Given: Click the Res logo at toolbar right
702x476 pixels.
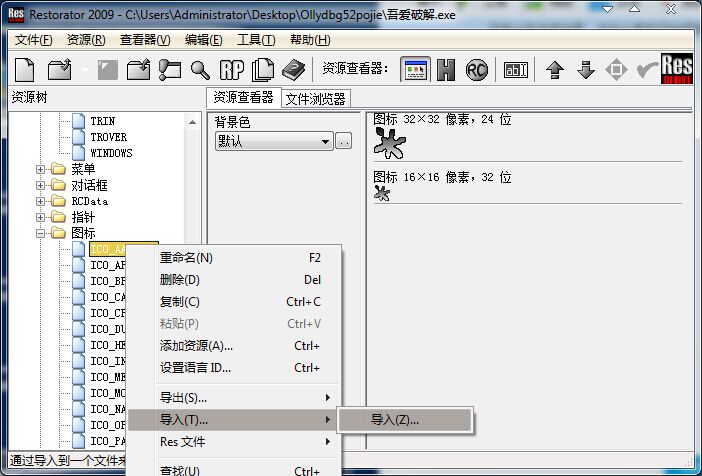Looking at the screenshot, I should pos(677,69).
